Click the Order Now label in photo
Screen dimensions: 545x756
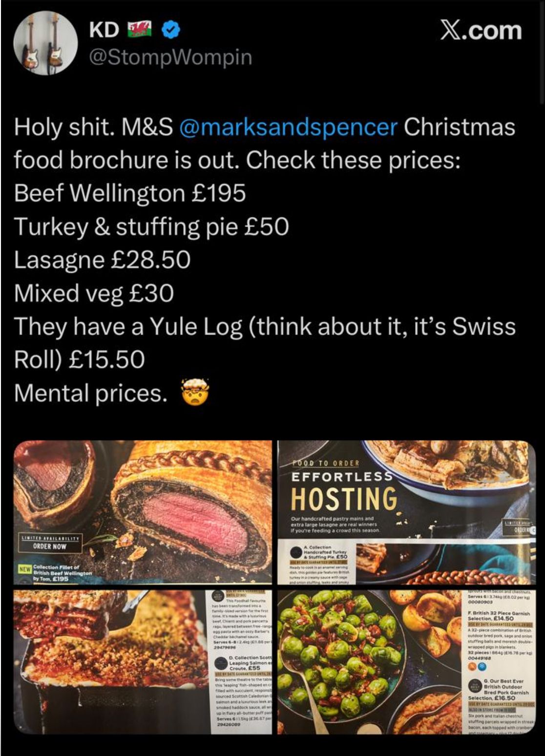pos(49,546)
